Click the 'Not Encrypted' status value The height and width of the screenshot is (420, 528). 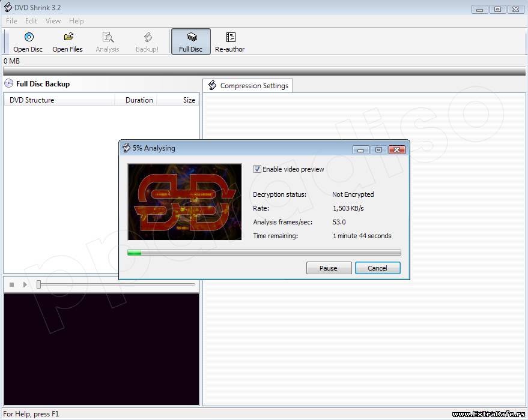pyautogui.click(x=353, y=194)
